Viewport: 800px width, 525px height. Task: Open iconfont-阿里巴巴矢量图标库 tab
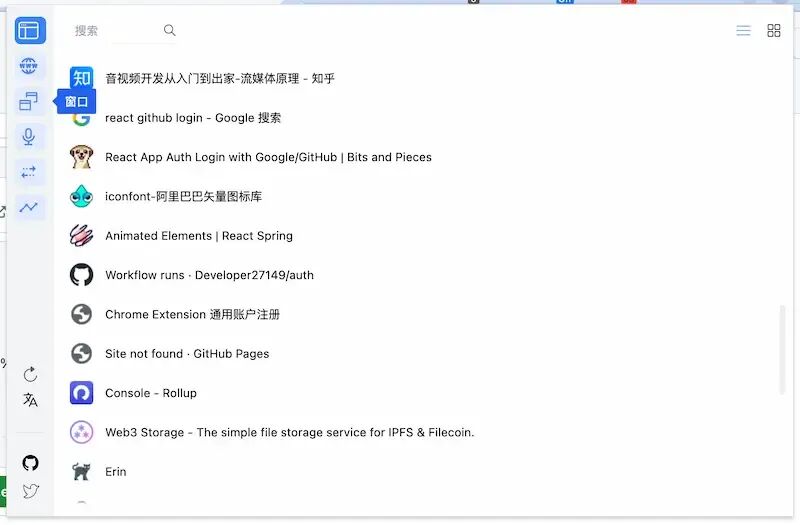point(184,196)
